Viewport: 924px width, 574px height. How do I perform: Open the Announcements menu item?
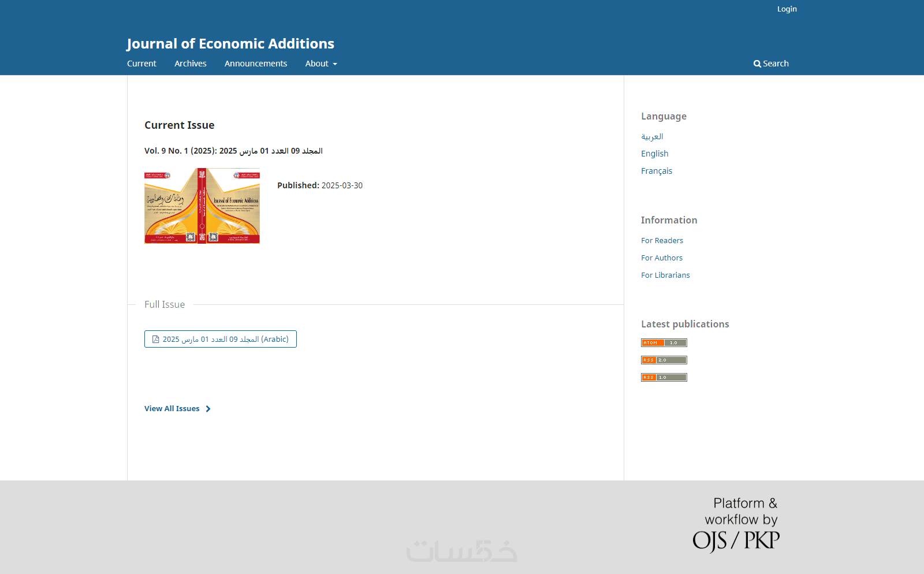click(256, 64)
